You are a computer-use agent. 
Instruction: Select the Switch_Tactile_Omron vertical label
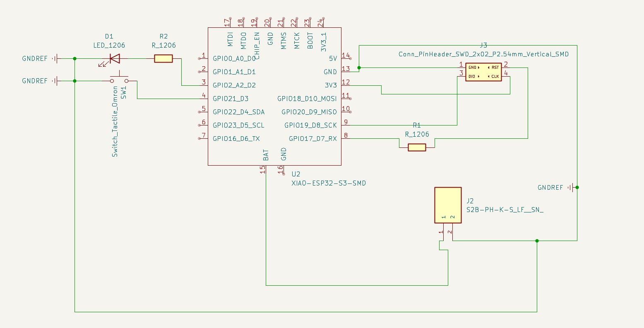(115, 121)
